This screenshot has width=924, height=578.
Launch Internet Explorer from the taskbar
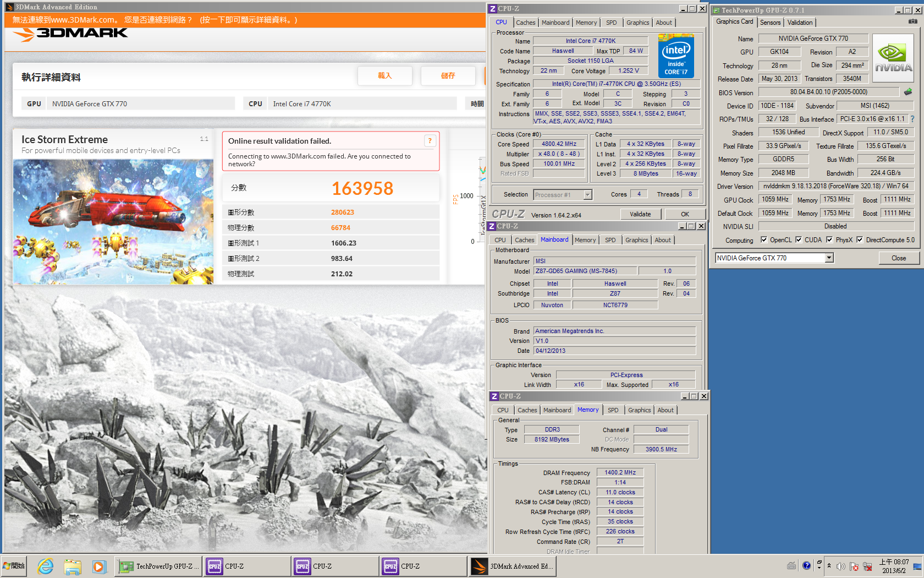[46, 566]
